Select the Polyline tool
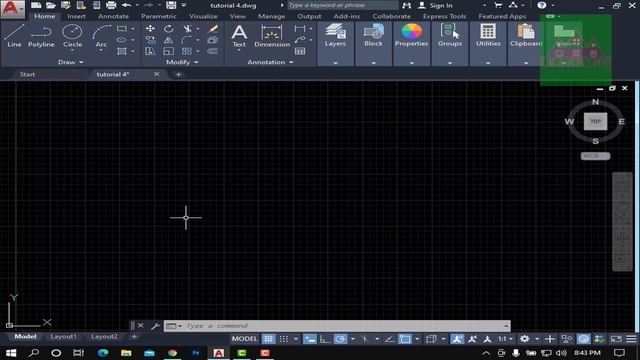Screen dimensions: 640x360 click(x=41, y=36)
